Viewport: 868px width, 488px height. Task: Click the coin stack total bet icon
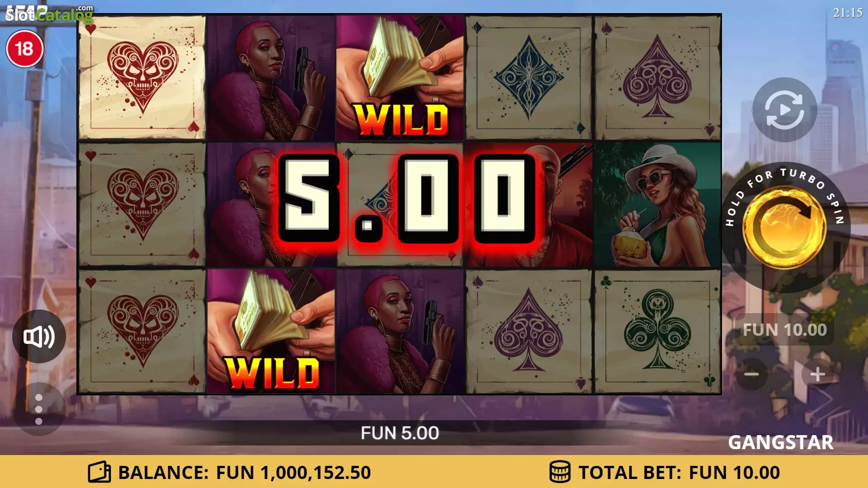[x=560, y=472]
